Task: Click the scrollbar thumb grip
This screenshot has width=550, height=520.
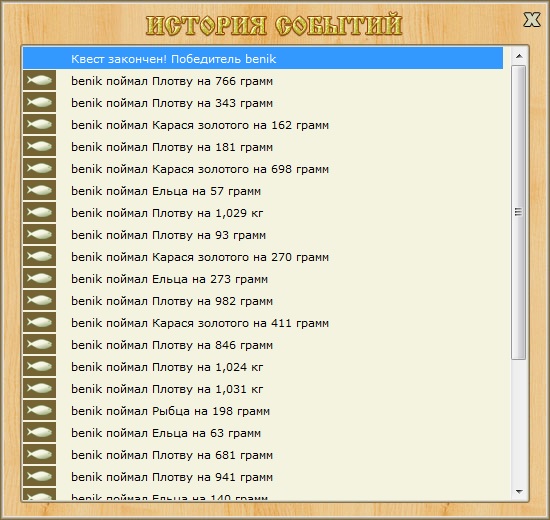Action: click(x=518, y=212)
